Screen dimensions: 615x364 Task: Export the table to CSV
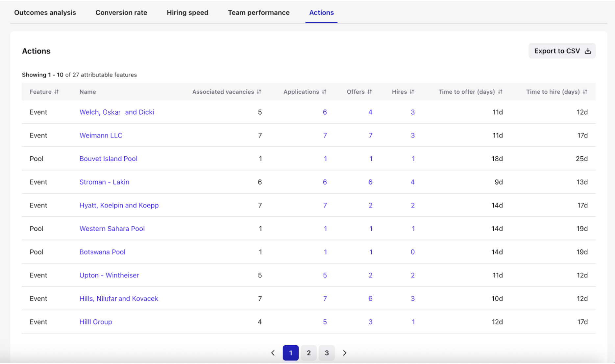(562, 51)
